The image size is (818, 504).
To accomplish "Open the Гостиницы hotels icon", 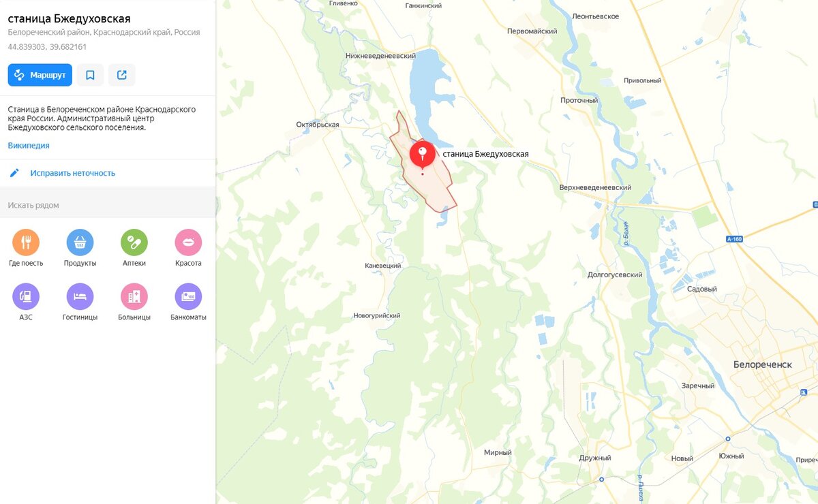I will (x=80, y=296).
